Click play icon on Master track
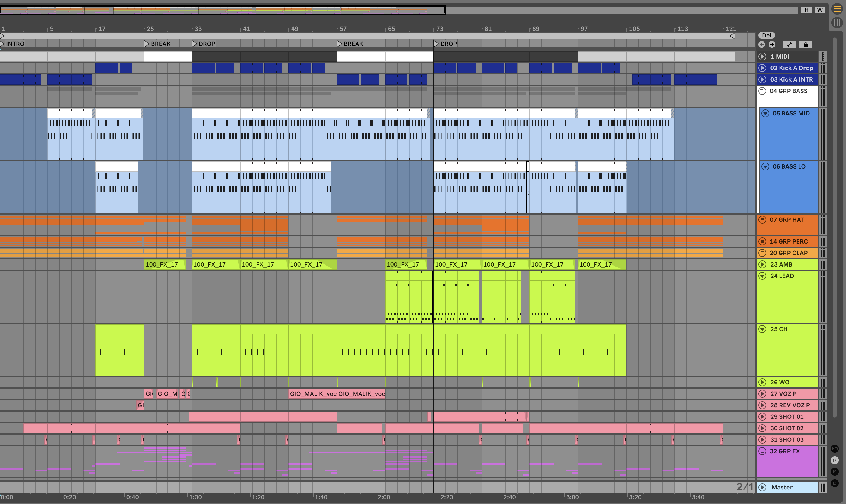 coord(762,487)
